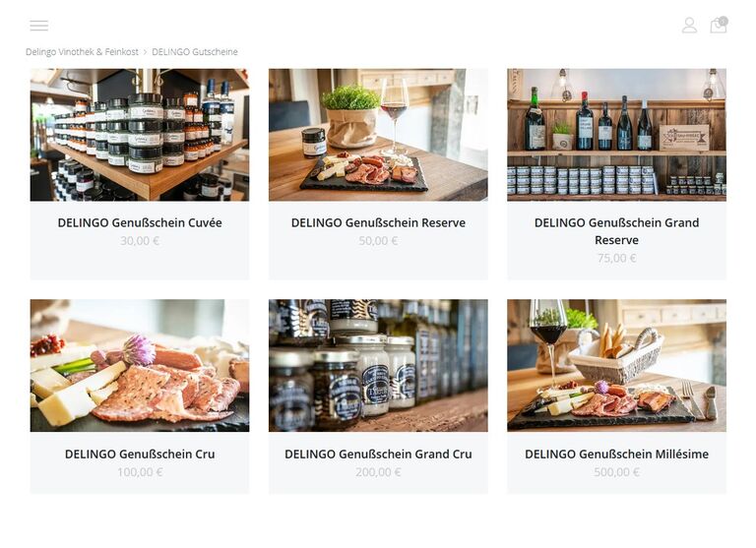Select the 30,00 € price label
Image resolution: width=756 pixels, height=548 pixels.
(140, 240)
